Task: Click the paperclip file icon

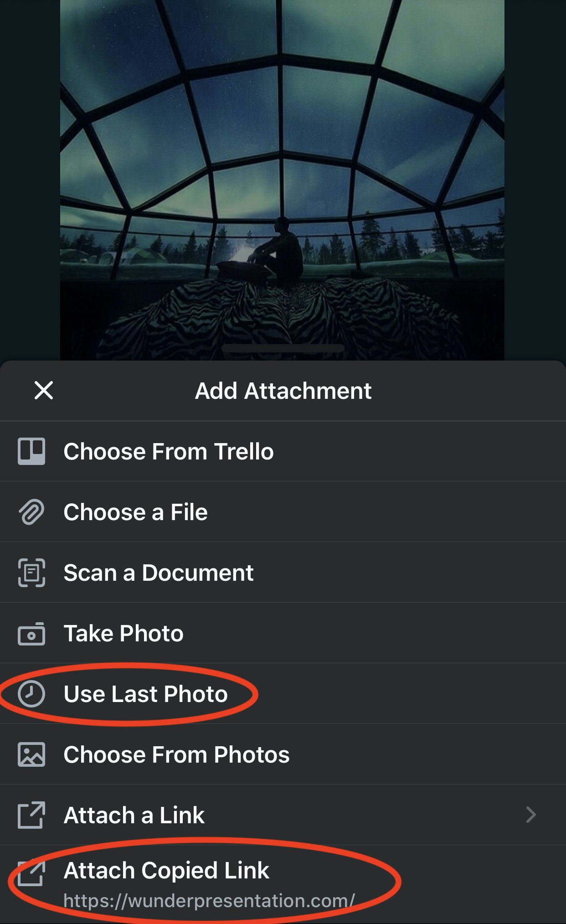Action: [31, 512]
